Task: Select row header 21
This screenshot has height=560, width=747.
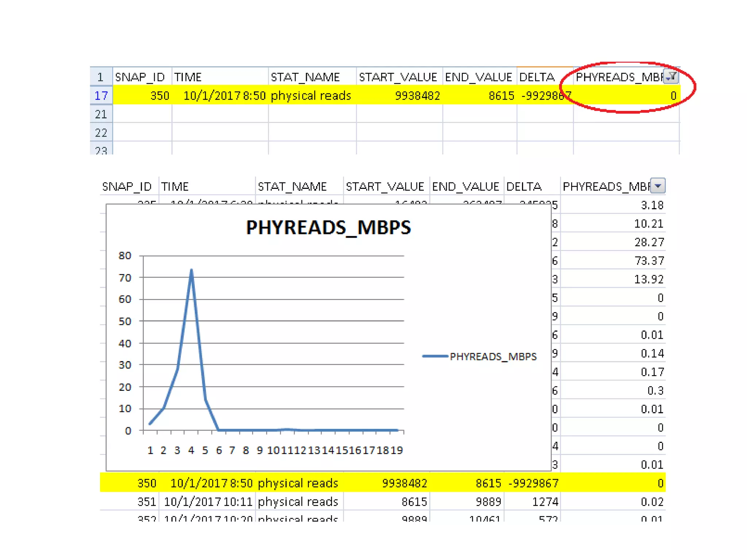Action: [101, 114]
